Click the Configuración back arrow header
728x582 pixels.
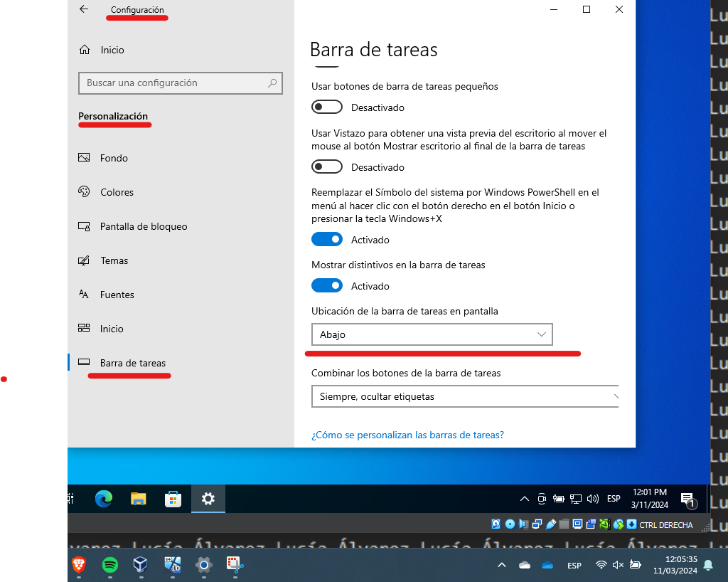coord(83,9)
